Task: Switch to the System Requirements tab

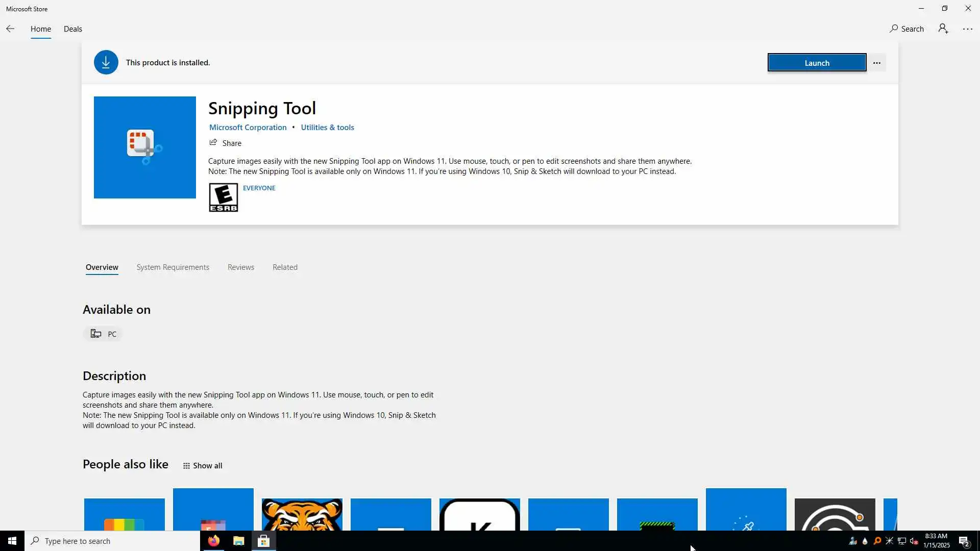Action: 173,267
